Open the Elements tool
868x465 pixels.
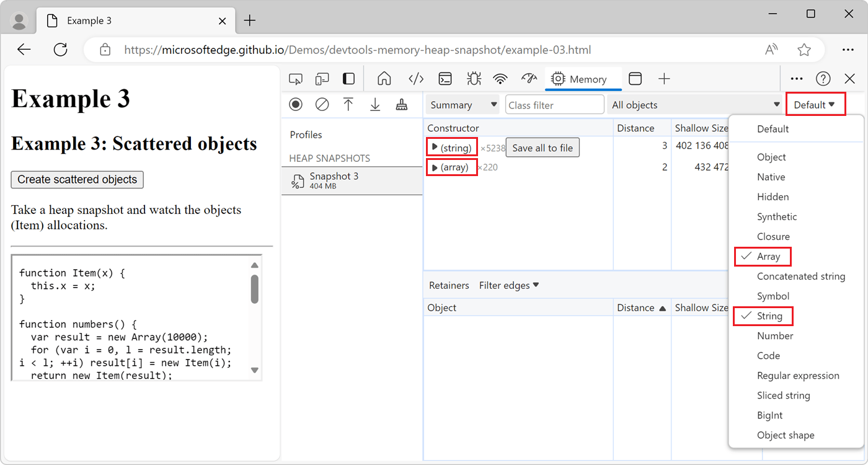click(x=416, y=79)
